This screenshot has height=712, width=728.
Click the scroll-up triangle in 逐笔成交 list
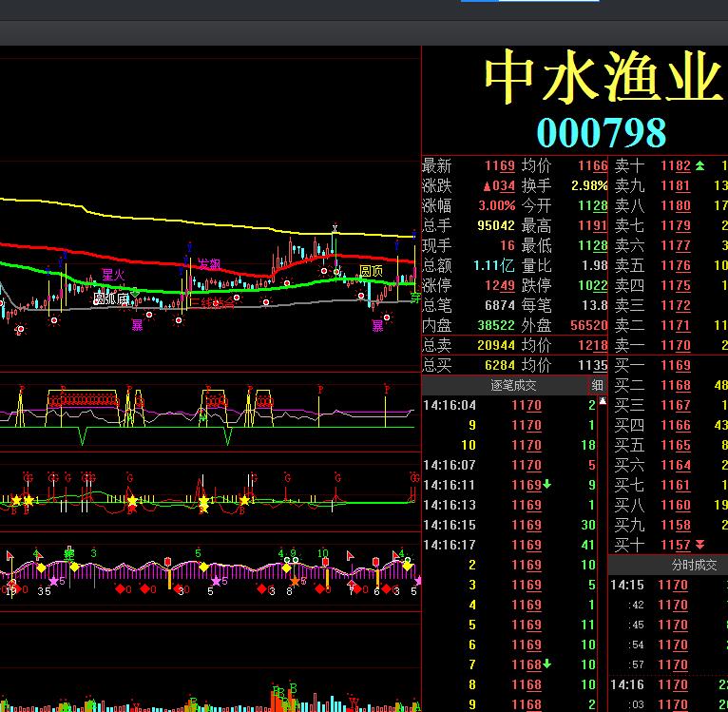coord(603,401)
